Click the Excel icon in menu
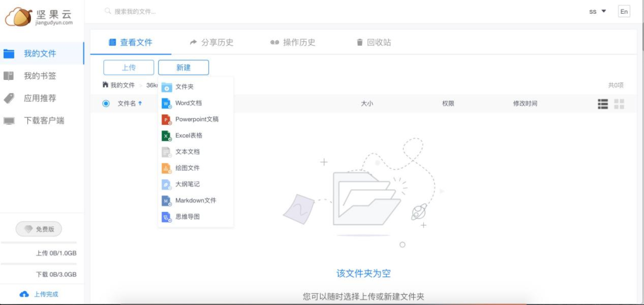 [167, 135]
